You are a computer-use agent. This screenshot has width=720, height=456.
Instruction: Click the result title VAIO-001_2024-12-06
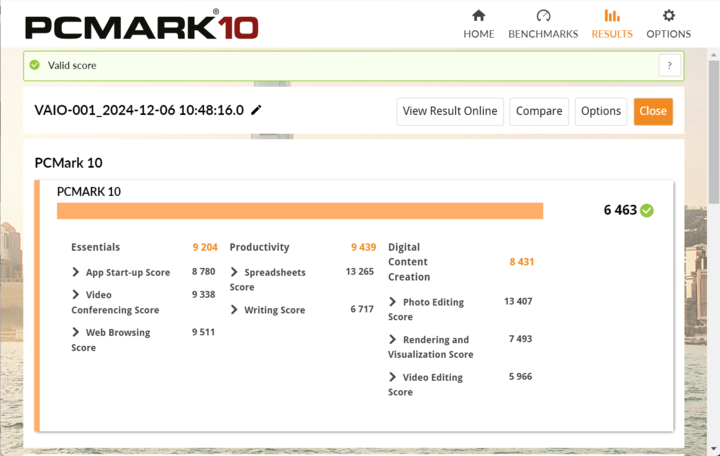pyautogui.click(x=139, y=110)
